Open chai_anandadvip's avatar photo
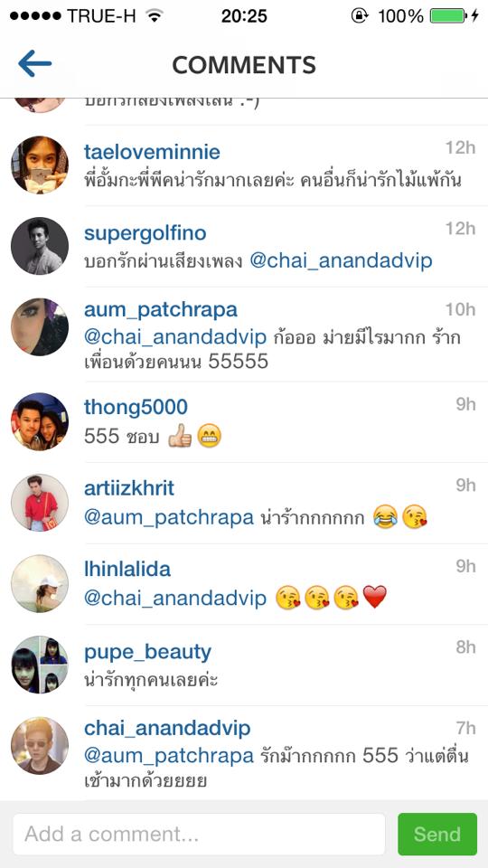This screenshot has width=488, height=868. point(40,745)
